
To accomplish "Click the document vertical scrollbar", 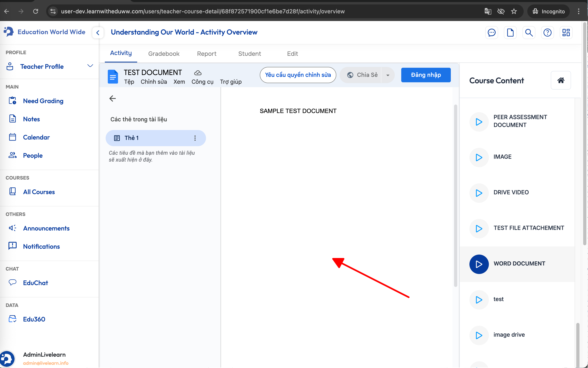I will (455, 195).
